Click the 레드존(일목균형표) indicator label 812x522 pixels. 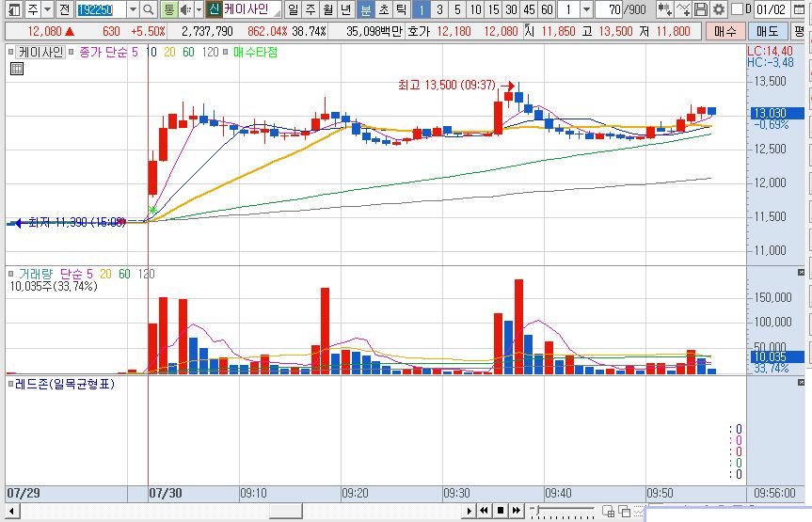[65, 384]
